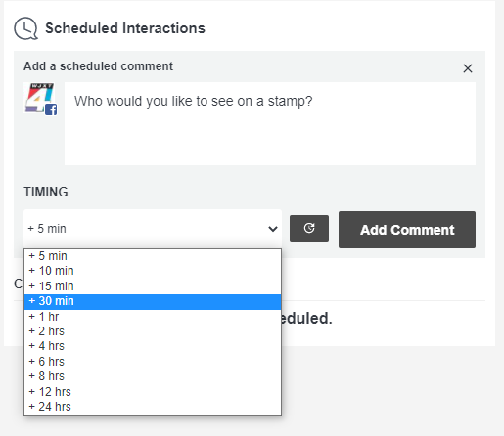
Task: Select + 1 hr timing option
Action: click(x=153, y=317)
